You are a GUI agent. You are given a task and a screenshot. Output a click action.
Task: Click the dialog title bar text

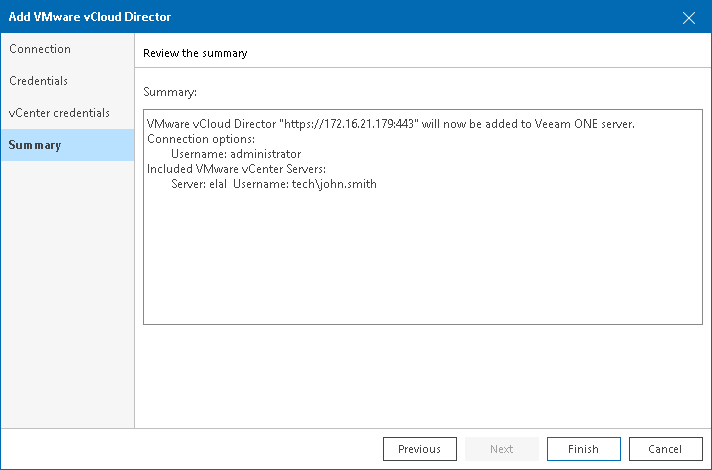pyautogui.click(x=90, y=17)
